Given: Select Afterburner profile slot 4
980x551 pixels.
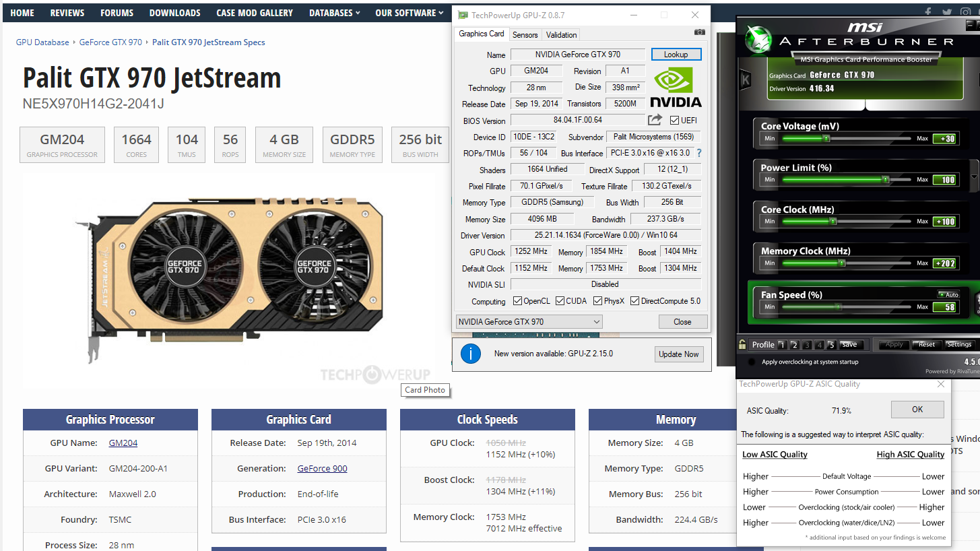Looking at the screenshot, I should pyautogui.click(x=819, y=345).
